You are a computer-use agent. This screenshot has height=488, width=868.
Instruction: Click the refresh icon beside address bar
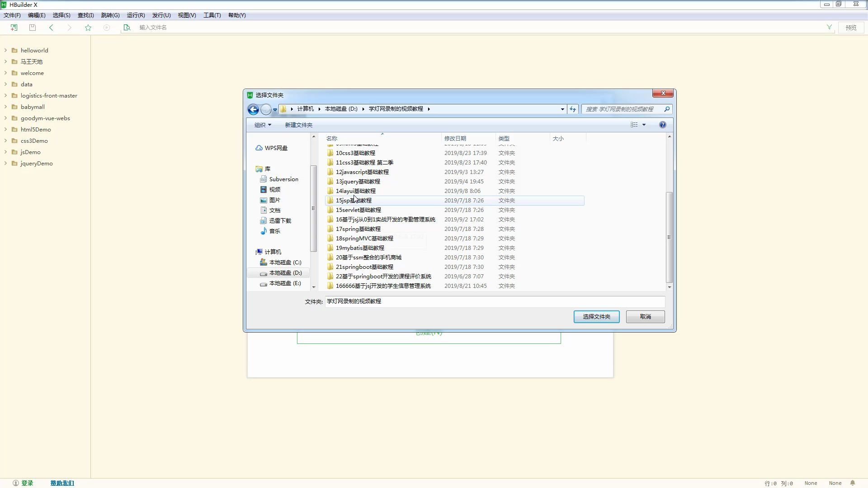573,109
